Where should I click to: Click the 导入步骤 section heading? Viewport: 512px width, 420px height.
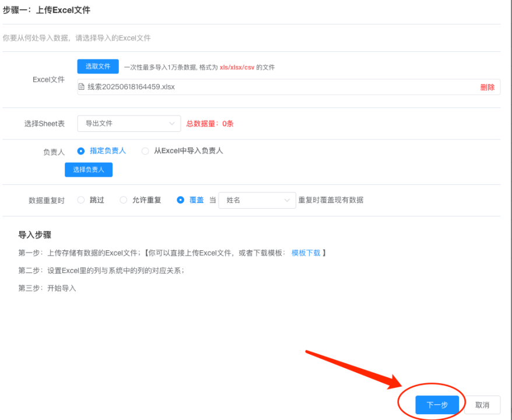[35, 235]
